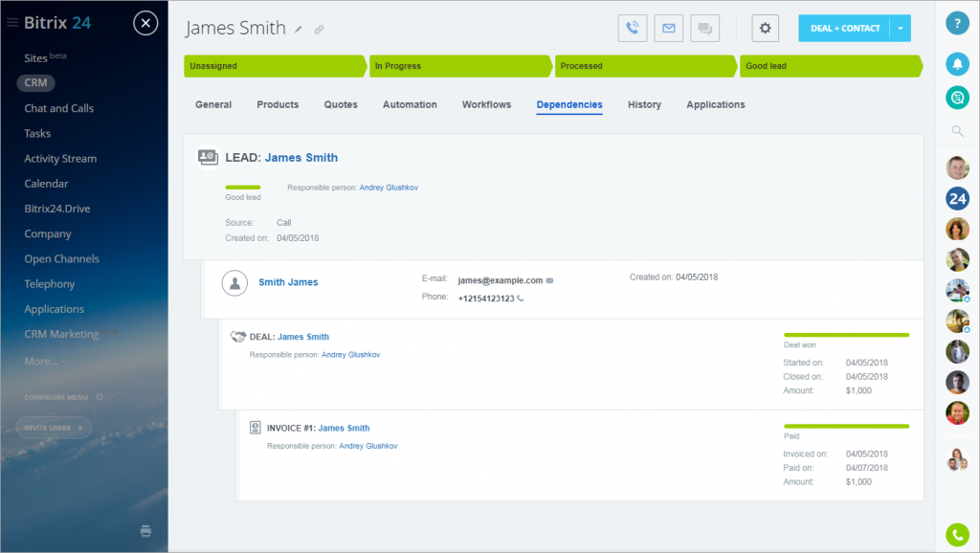Open the History tab
Viewport: 980px width, 553px height.
point(644,105)
